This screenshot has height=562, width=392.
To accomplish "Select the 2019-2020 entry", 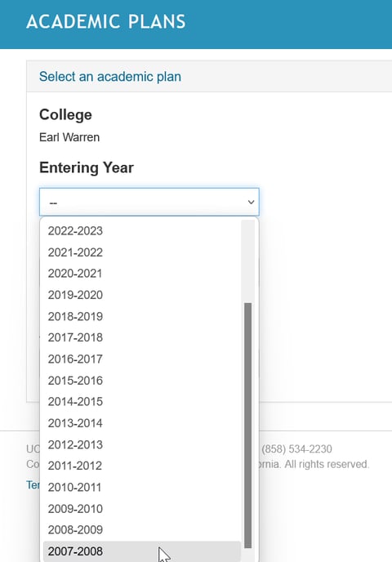I will pos(141,295).
